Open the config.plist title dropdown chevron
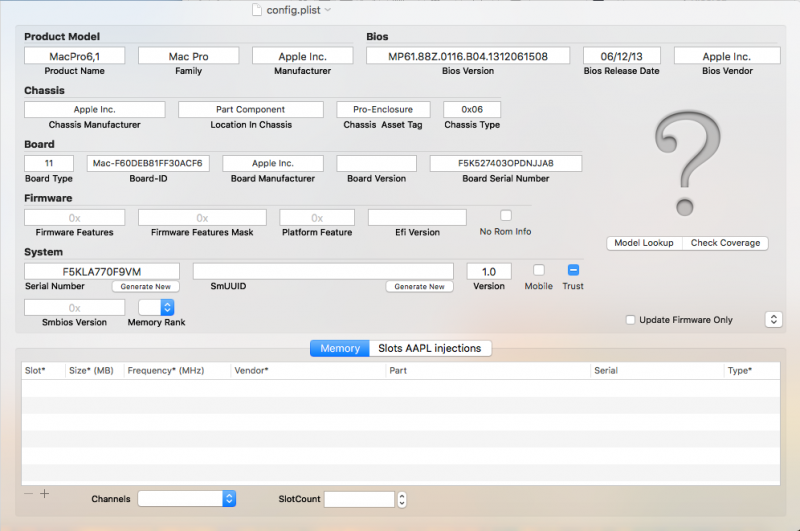Image resolution: width=800 pixels, height=531 pixels. tap(328, 10)
